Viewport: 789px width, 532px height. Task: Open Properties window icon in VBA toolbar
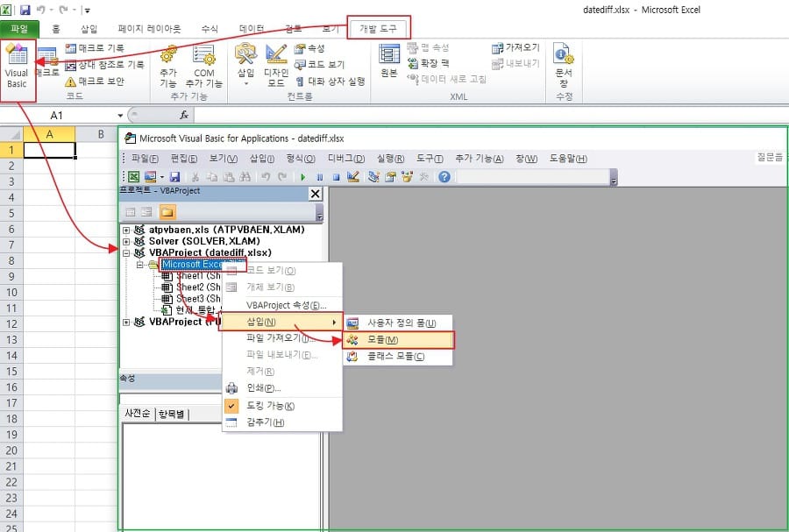(x=390, y=176)
